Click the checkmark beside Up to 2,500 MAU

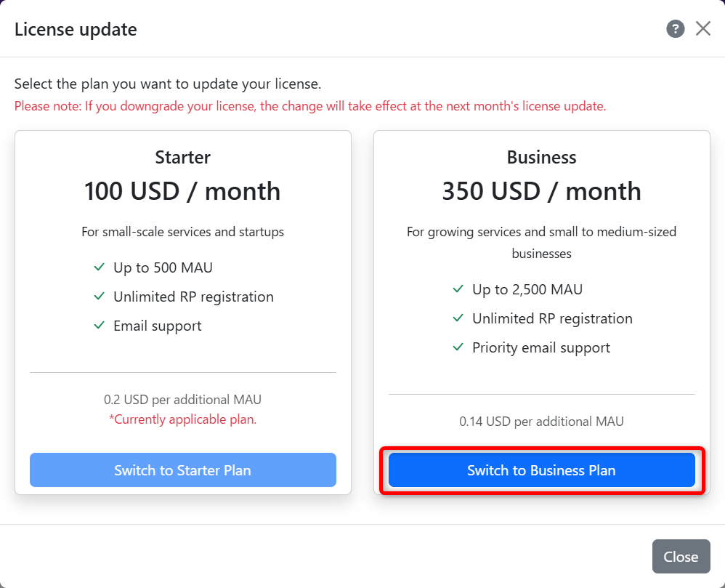click(x=458, y=289)
